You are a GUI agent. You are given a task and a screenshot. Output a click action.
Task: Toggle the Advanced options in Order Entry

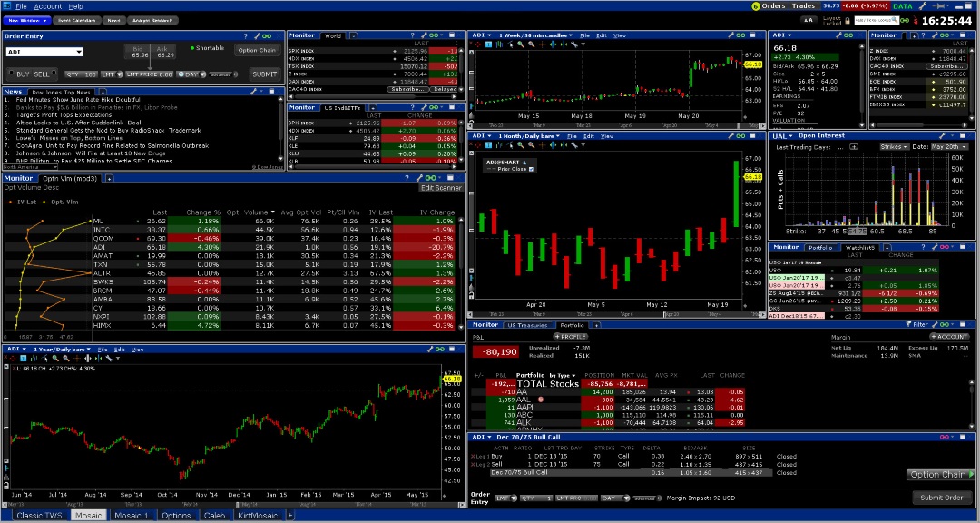222,74
